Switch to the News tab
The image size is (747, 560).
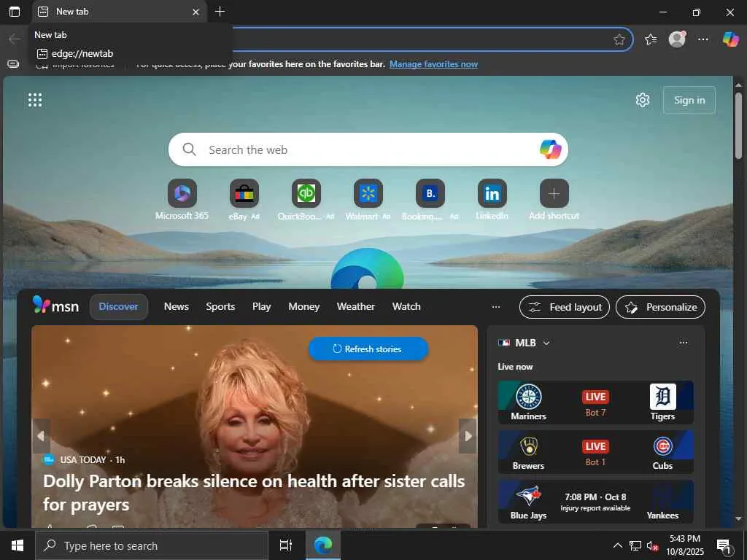click(177, 307)
